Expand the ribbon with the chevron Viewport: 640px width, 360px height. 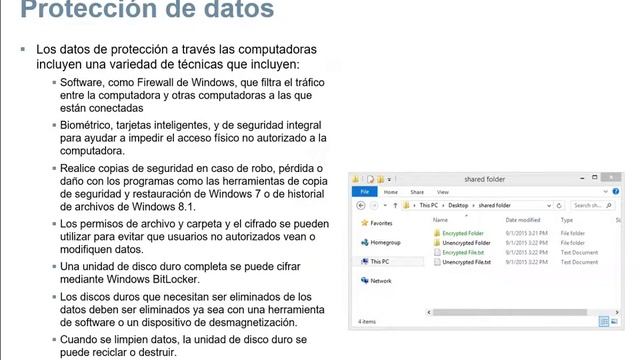click(605, 191)
